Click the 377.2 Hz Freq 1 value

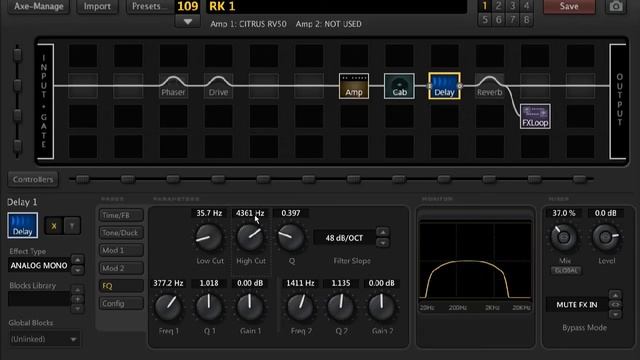pos(168,283)
